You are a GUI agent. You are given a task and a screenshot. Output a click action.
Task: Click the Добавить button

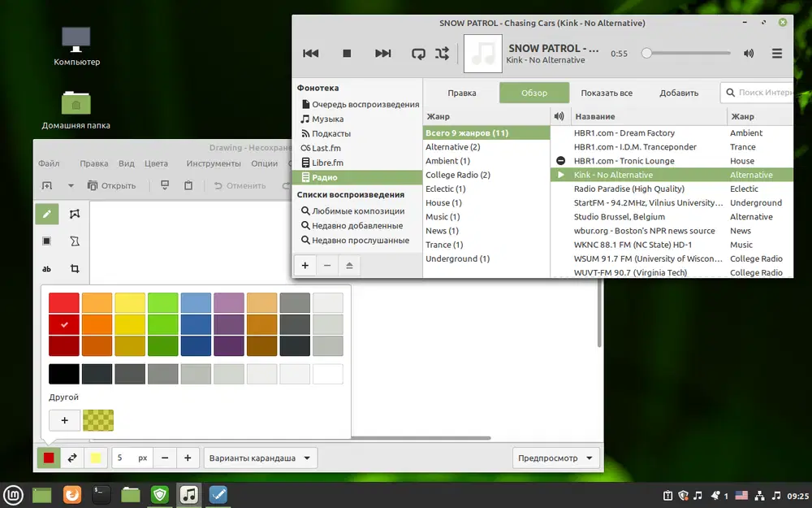pos(679,93)
